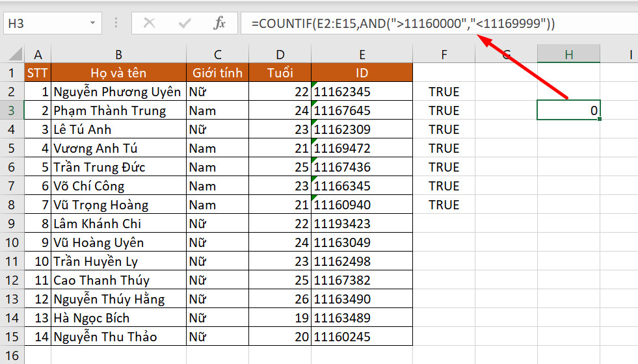Select row 9 header
This screenshot has width=638, height=364.
pyautogui.click(x=12, y=224)
